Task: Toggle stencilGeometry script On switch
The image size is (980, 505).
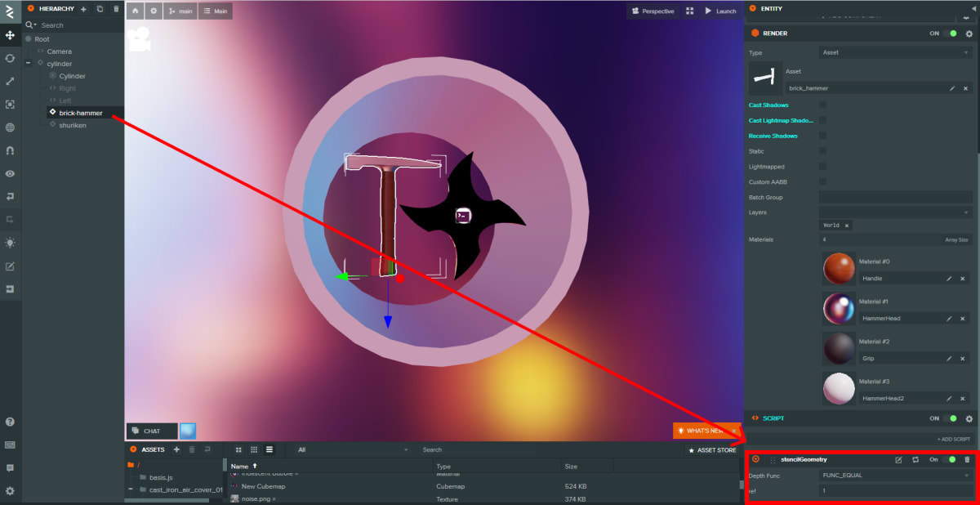Action: (x=950, y=460)
